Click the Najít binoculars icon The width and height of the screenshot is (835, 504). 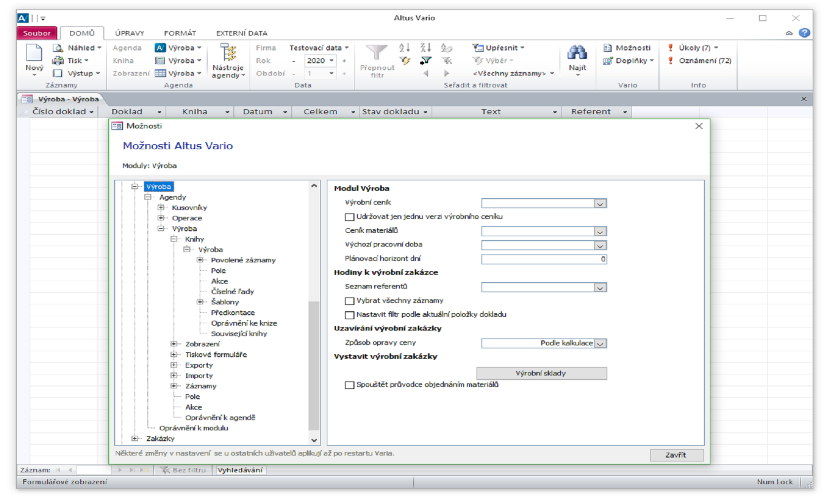(x=577, y=53)
